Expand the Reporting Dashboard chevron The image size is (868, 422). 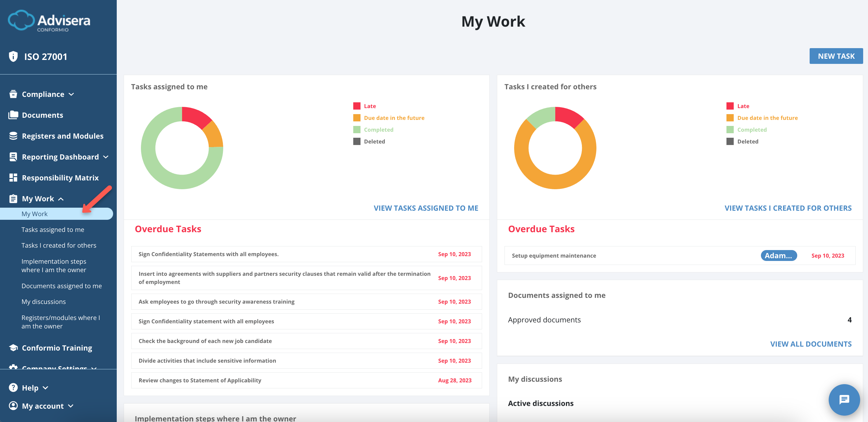[x=106, y=157]
